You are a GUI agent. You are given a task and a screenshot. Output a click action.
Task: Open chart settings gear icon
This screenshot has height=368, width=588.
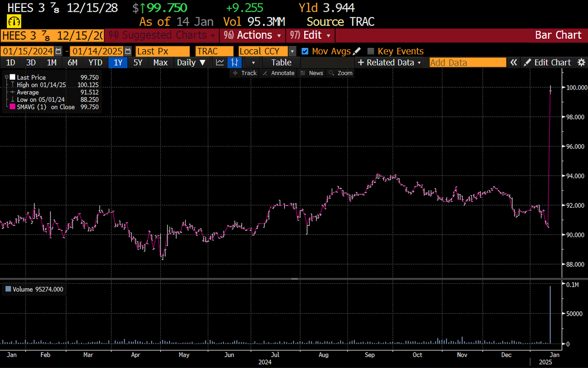click(x=581, y=62)
